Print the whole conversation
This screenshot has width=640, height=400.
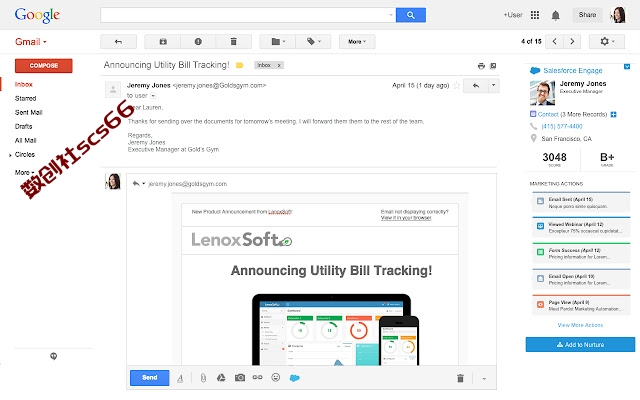point(481,66)
